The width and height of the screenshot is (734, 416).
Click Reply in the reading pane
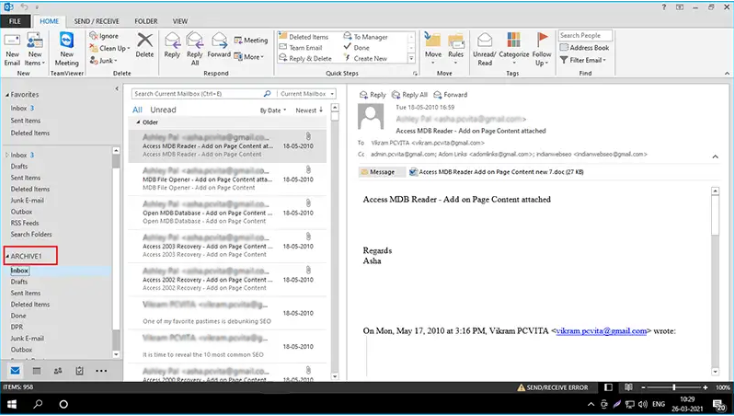tap(373, 95)
